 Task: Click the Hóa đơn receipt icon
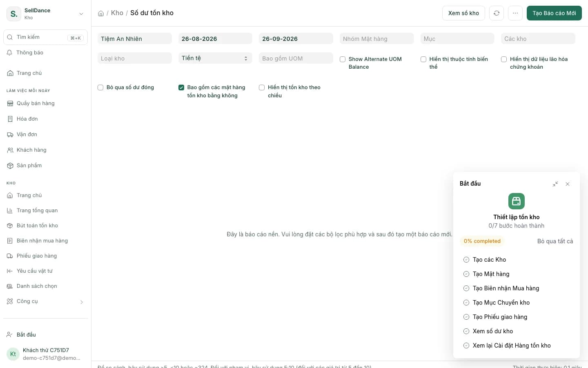10,119
